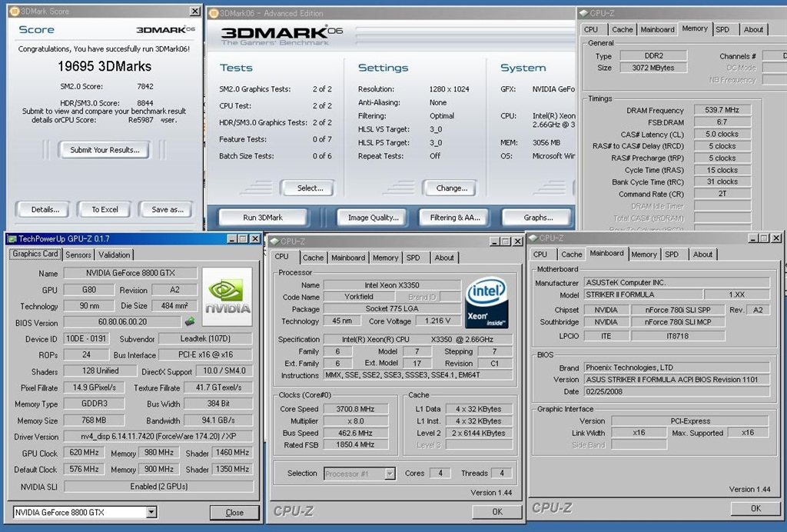This screenshot has height=532, width=787.
Task: Start the benchmark with Run 3DMark
Action: click(x=263, y=218)
